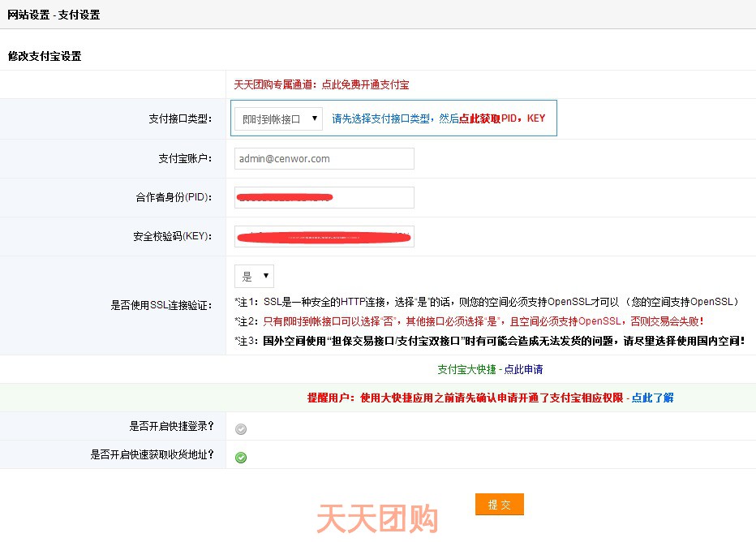The image size is (756, 542).
Task: Toggle the 快速获取收货地址 green check icon
Action: (x=241, y=458)
